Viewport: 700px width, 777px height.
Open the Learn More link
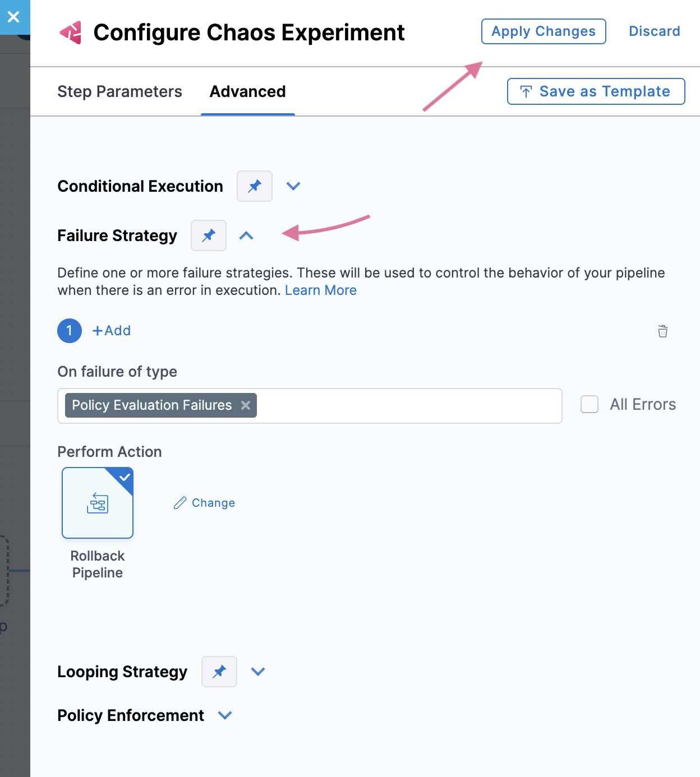[320, 290]
